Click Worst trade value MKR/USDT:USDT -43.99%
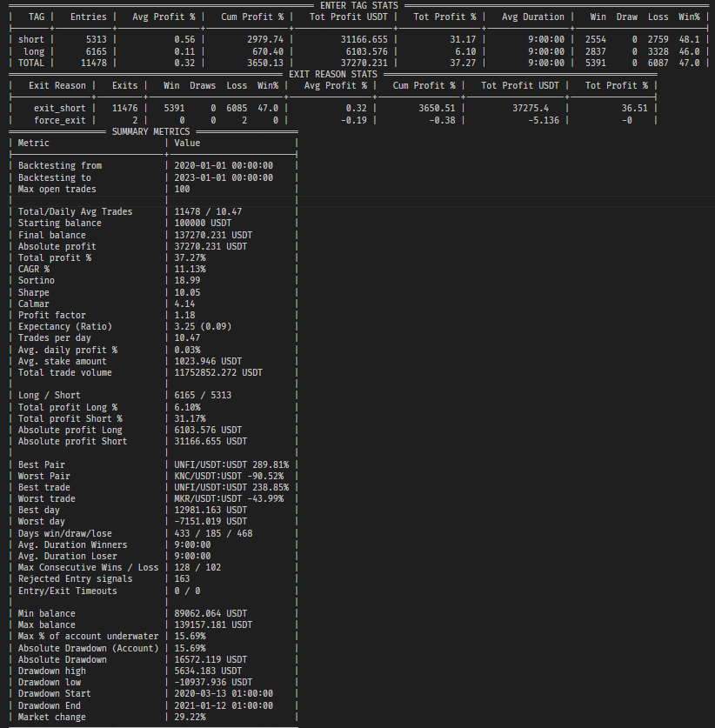This screenshot has height=728, width=715. [229, 498]
